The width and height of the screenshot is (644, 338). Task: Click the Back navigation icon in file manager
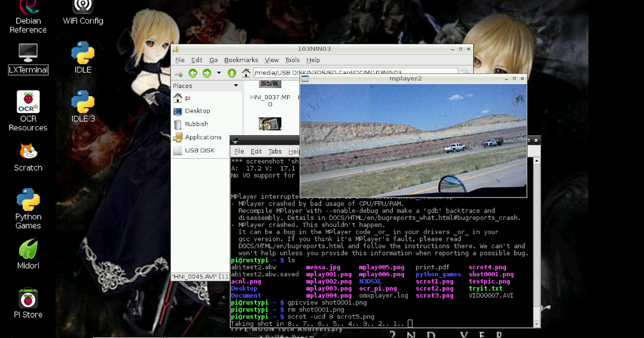[x=192, y=73]
